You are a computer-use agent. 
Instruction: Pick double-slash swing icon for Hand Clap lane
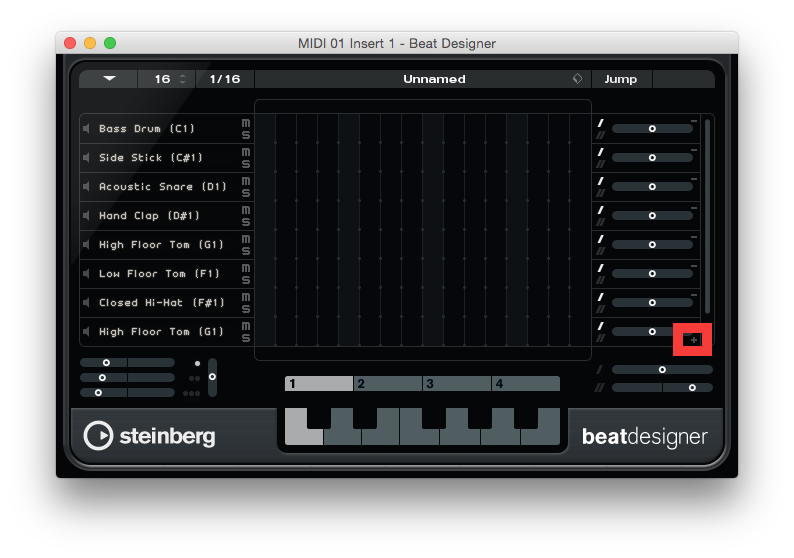[601, 222]
